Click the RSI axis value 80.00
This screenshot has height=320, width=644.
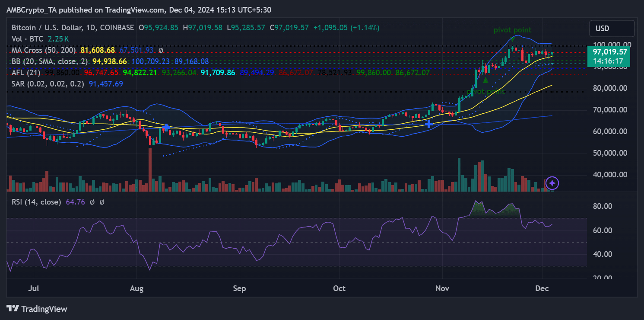(602, 206)
